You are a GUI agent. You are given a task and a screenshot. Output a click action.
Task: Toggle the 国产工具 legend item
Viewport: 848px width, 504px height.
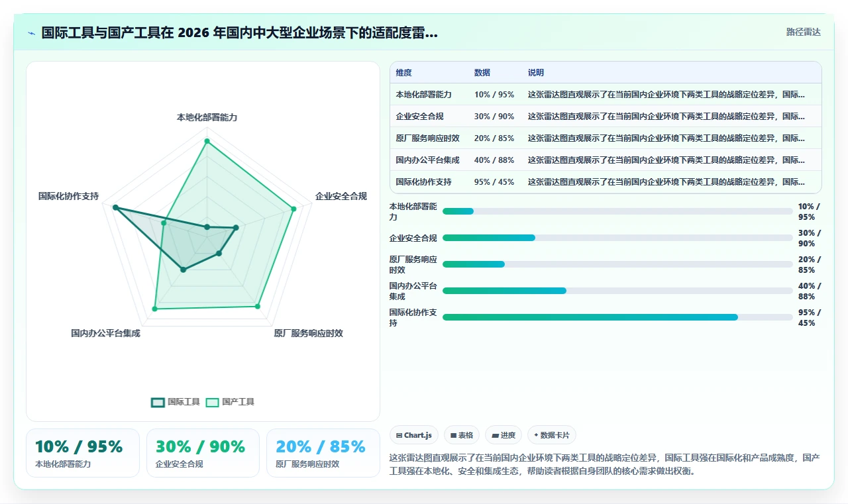230,402
